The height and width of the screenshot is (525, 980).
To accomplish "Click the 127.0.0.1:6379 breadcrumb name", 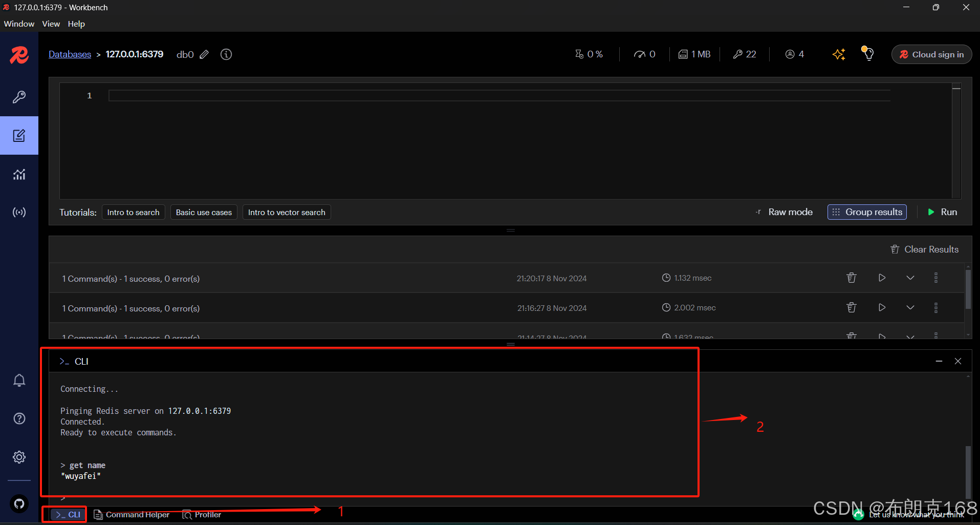I will [135, 54].
